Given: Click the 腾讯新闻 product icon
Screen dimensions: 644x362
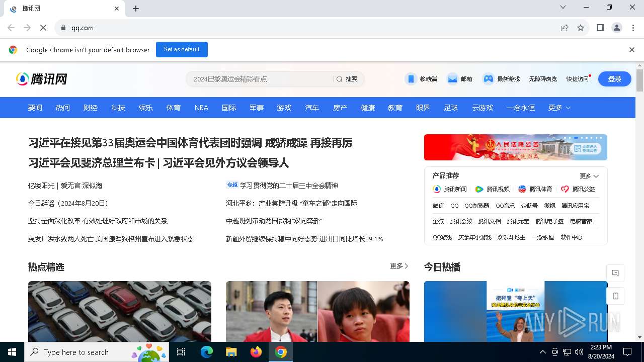Looking at the screenshot, I should 437,189.
